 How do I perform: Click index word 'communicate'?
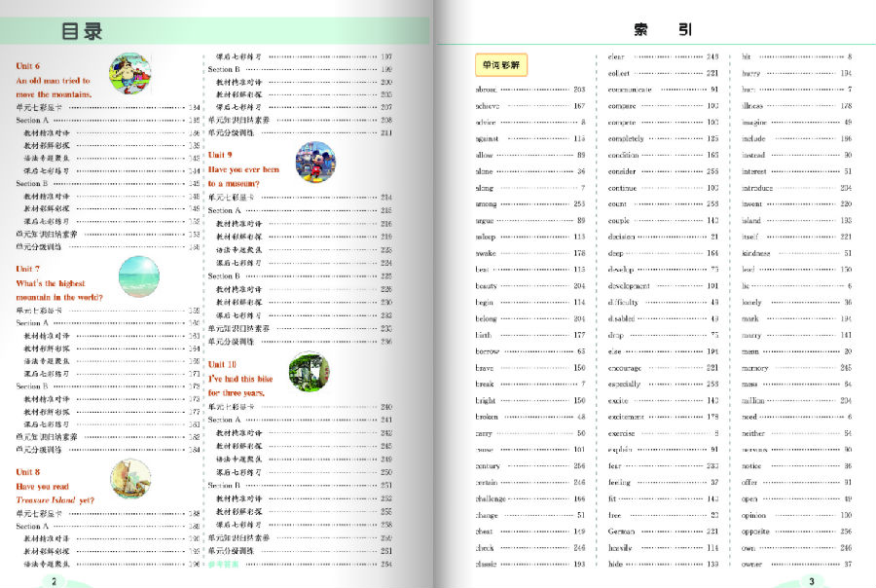(x=630, y=90)
